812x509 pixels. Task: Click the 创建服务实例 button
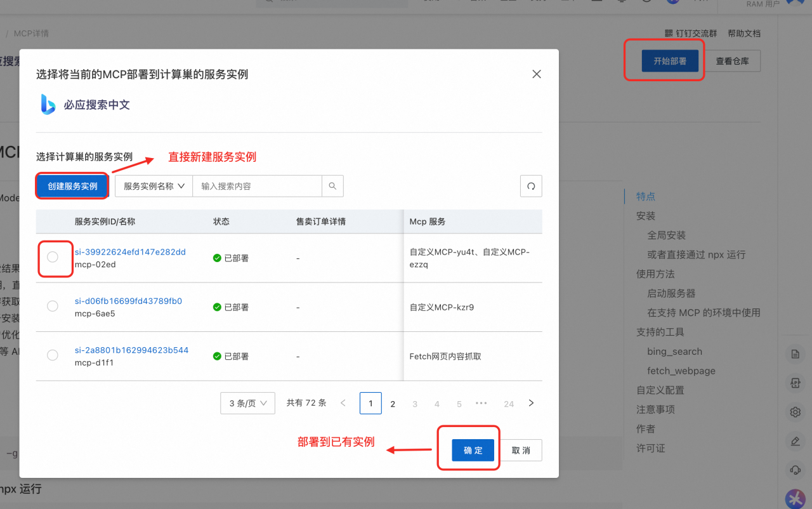tap(72, 187)
